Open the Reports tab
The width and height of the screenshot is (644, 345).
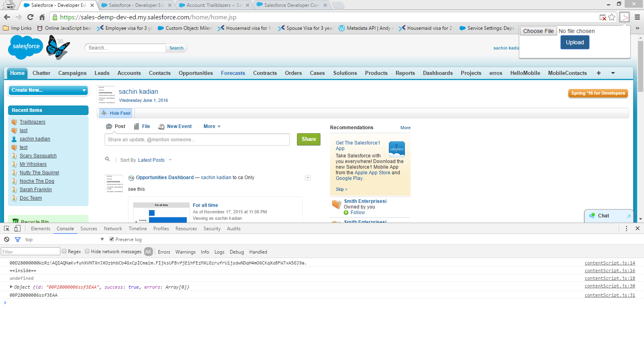pyautogui.click(x=405, y=73)
